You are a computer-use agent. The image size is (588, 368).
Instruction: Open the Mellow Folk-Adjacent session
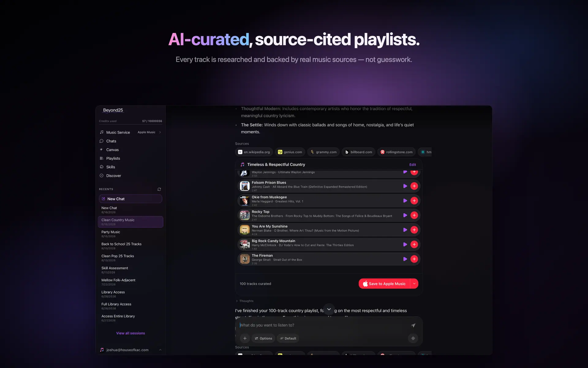coord(130,282)
